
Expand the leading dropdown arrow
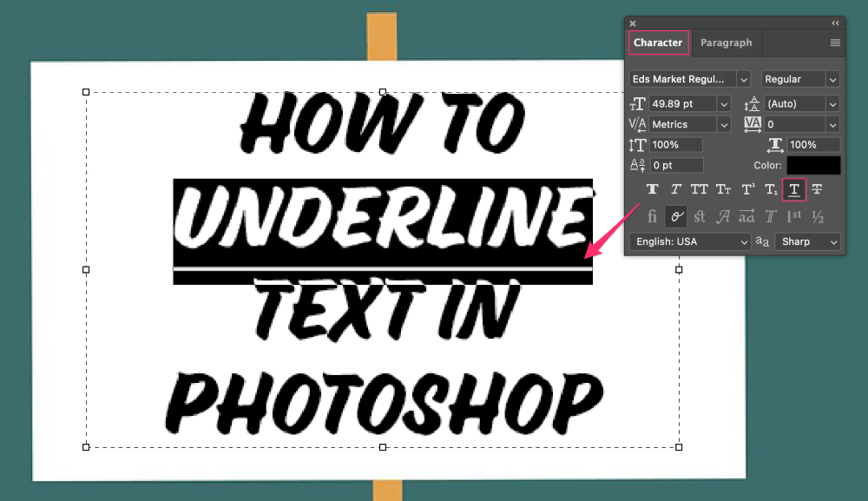pyautogui.click(x=833, y=104)
